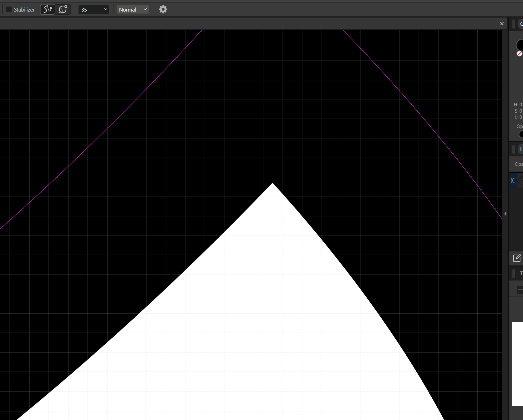Screen dimensions: 523x420
Task: Click the black current color circle
Action: coord(520,45)
